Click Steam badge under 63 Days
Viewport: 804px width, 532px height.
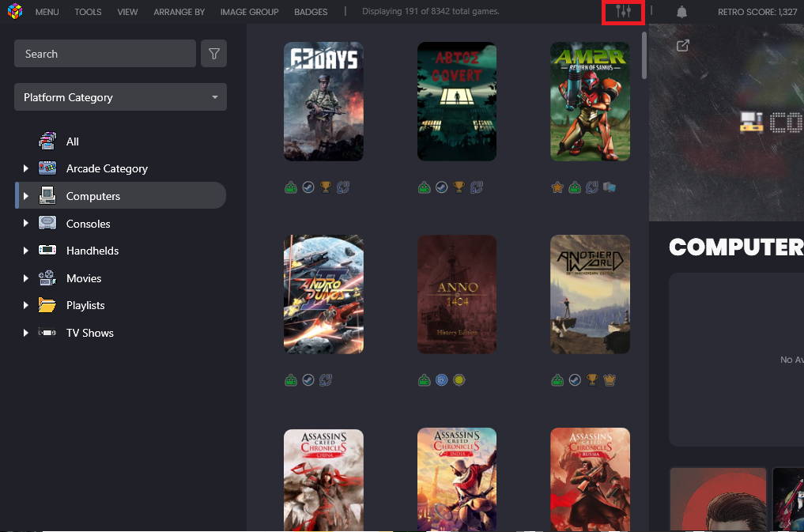point(308,187)
